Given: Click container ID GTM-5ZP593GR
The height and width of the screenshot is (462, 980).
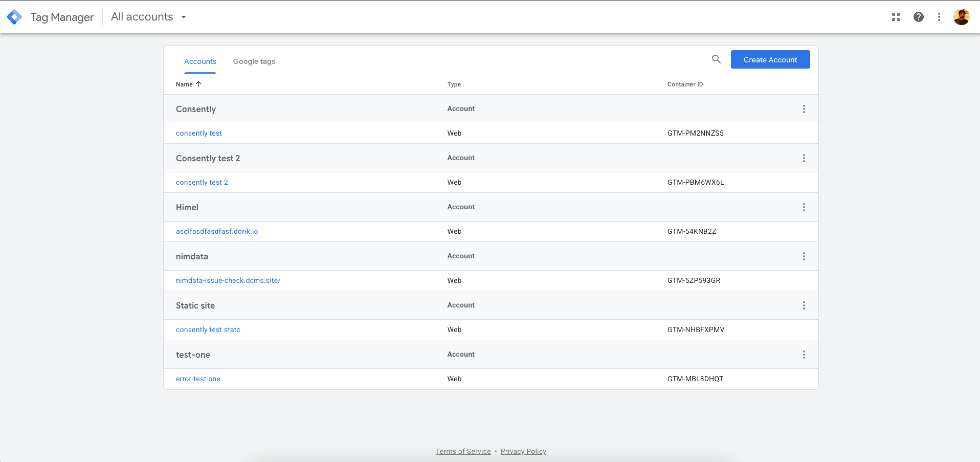Looking at the screenshot, I should [x=694, y=280].
